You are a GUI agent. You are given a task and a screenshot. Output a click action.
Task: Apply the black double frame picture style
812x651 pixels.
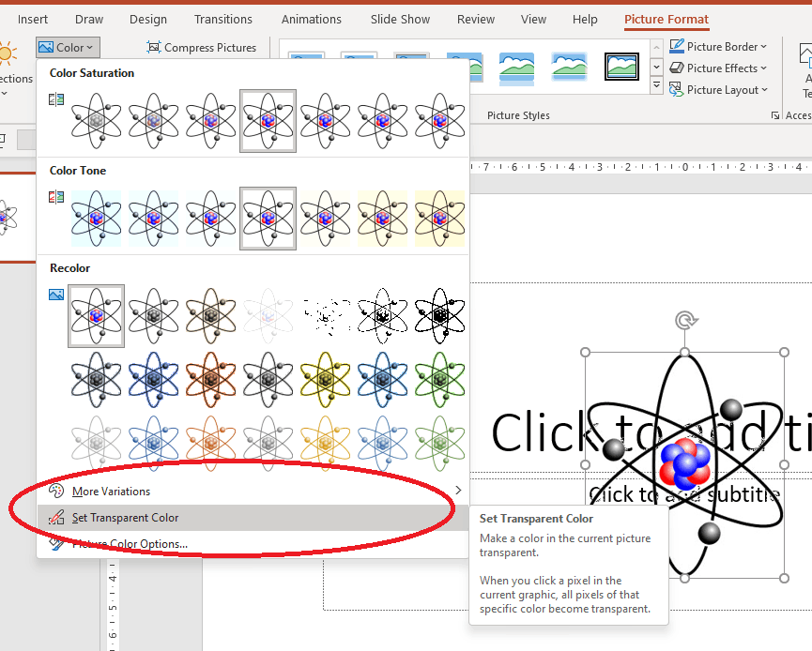pos(621,67)
